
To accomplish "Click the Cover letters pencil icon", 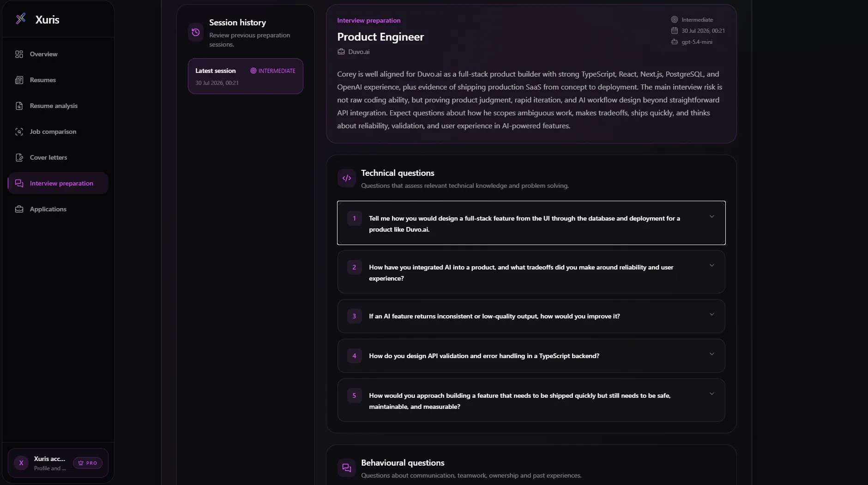I will click(x=19, y=158).
